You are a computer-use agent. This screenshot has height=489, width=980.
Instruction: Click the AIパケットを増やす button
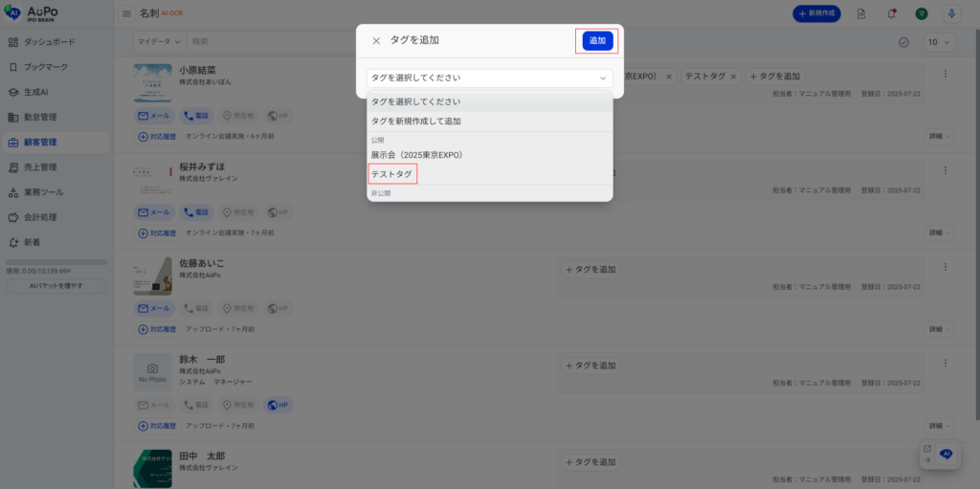click(56, 286)
